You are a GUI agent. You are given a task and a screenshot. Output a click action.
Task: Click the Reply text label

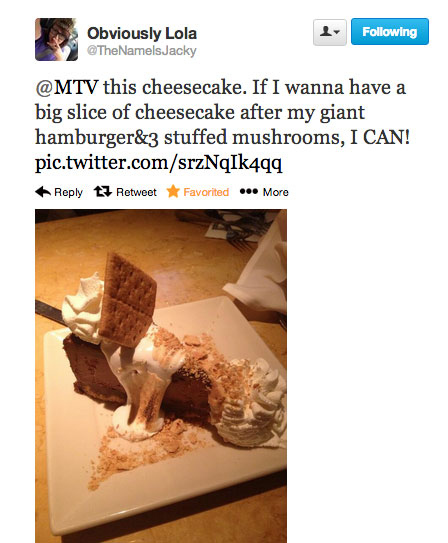69,192
